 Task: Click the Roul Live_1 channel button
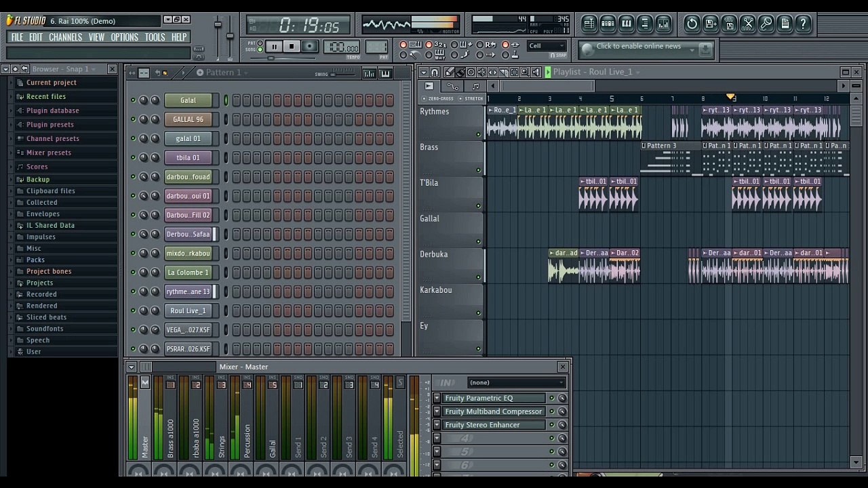[x=188, y=310]
